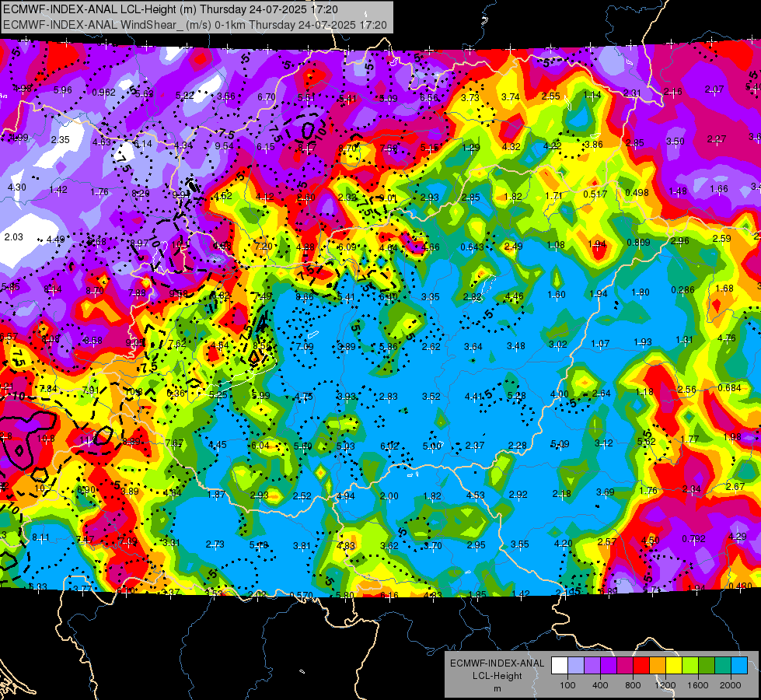Click the wind shear value 0.570
The width and height of the screenshot is (761, 700).
click(x=301, y=595)
